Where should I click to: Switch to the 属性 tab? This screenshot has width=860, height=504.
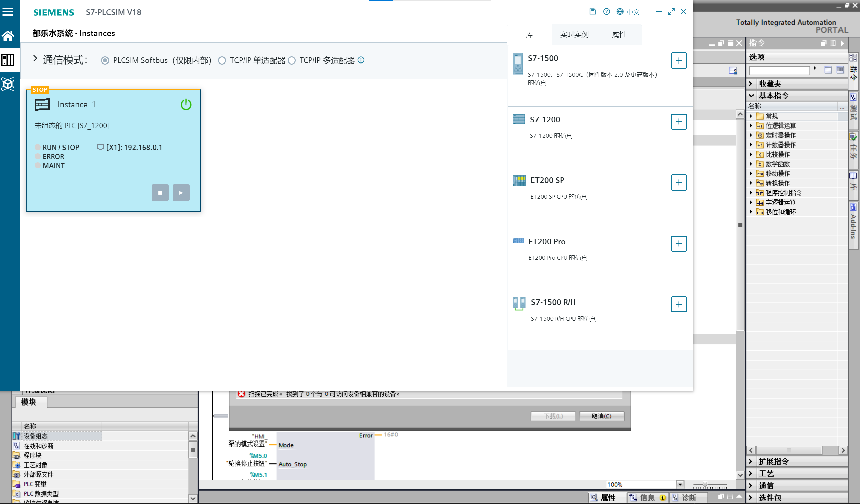tap(619, 35)
